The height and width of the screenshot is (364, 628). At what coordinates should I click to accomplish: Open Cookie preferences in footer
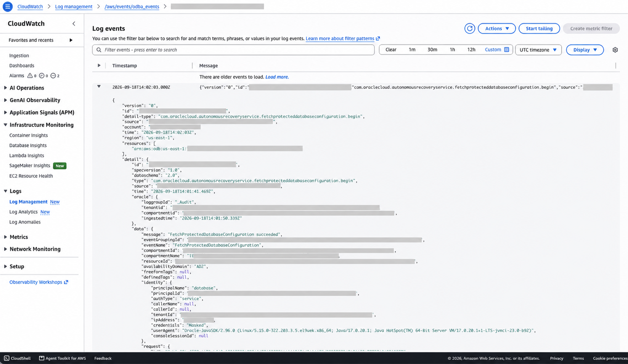(610, 358)
